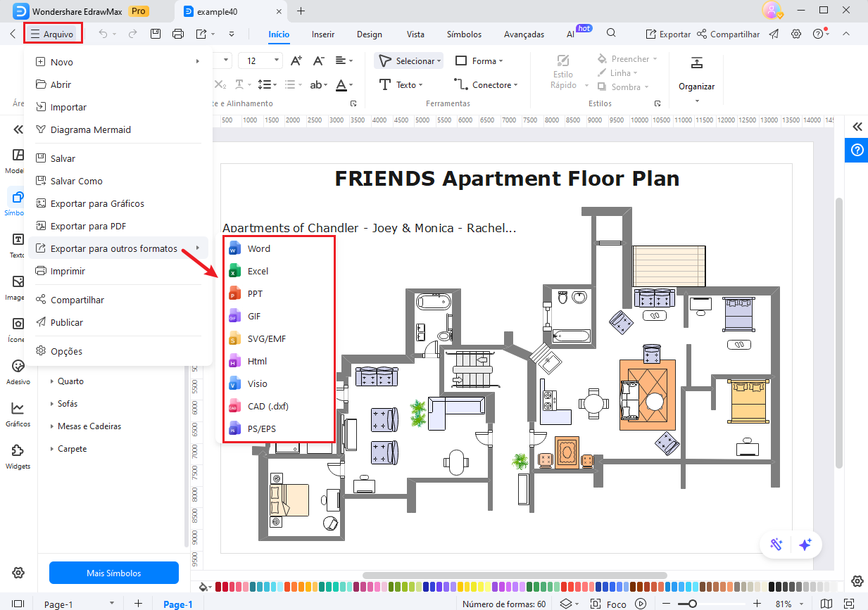Viewport: 868px width, 610px height.
Task: Add new page with plus icon
Action: click(x=139, y=603)
